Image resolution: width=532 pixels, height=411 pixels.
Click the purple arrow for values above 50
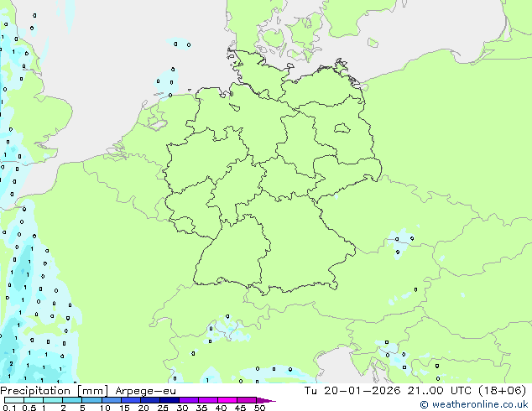click(266, 400)
